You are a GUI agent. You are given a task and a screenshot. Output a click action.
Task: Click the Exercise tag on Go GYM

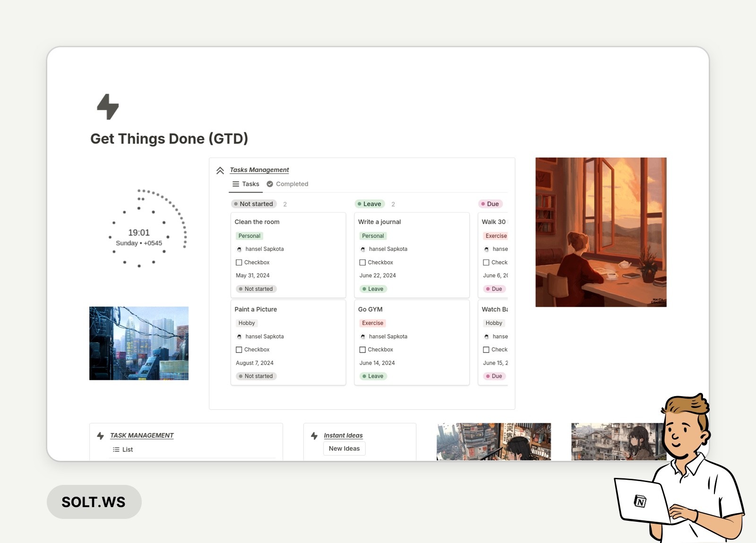372,323
